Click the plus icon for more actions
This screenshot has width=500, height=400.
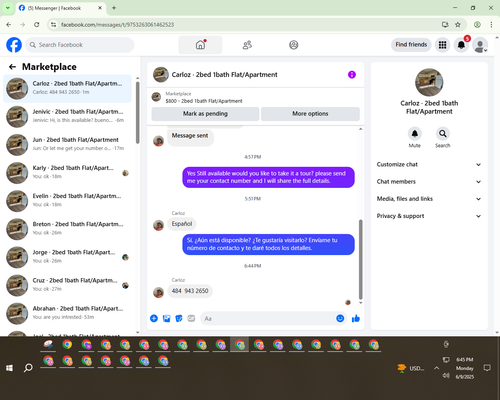154,318
